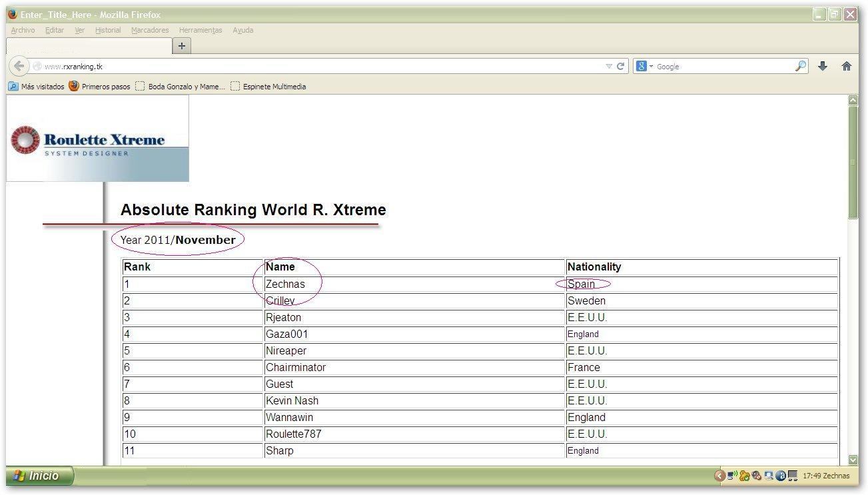Open the Google search engine selector

point(645,66)
